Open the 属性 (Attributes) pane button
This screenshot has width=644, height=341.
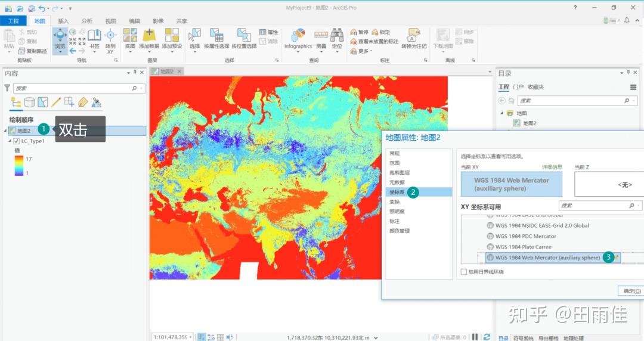pyautogui.click(x=269, y=32)
